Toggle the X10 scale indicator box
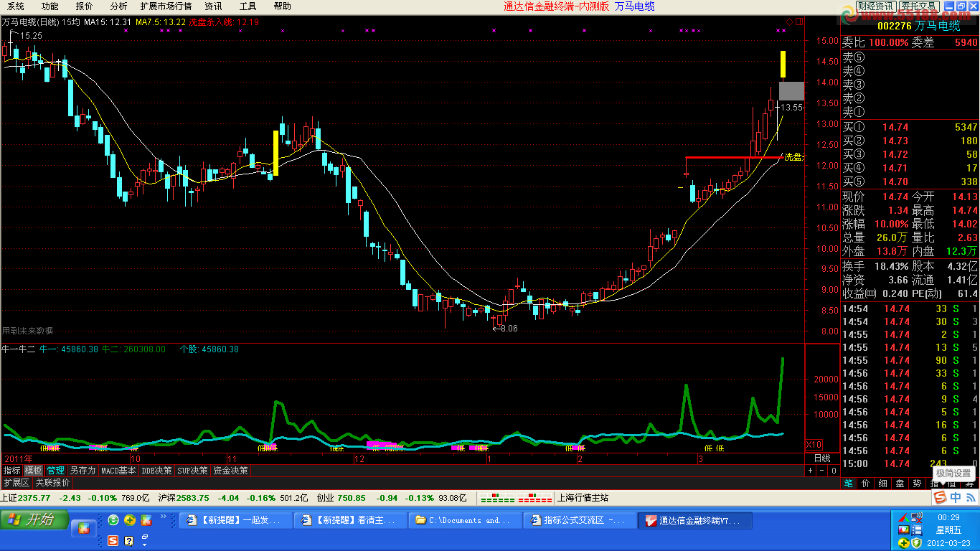 [x=814, y=444]
